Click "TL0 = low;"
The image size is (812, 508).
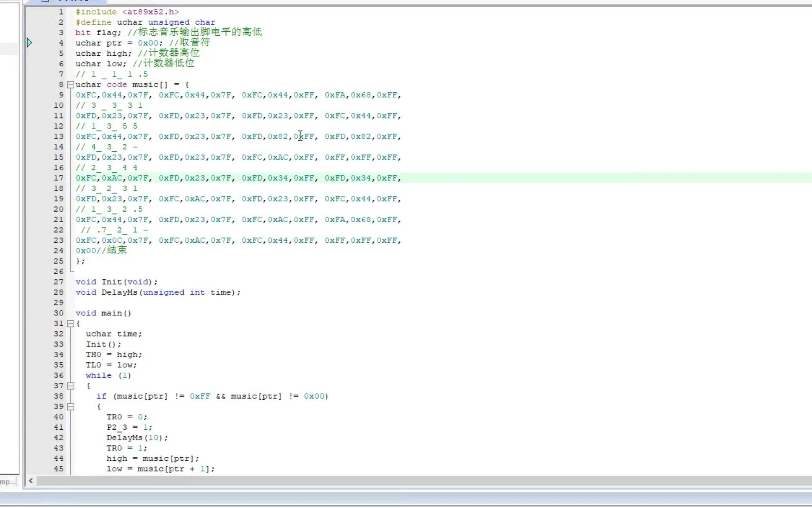tap(111, 365)
